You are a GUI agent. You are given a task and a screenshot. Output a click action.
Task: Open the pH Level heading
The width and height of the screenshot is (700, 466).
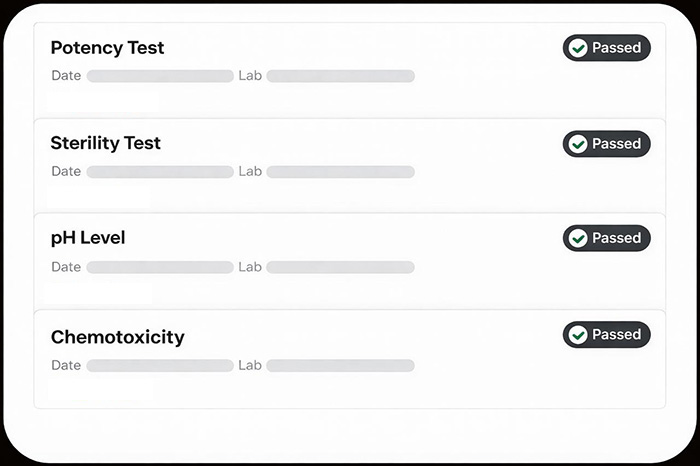click(88, 238)
